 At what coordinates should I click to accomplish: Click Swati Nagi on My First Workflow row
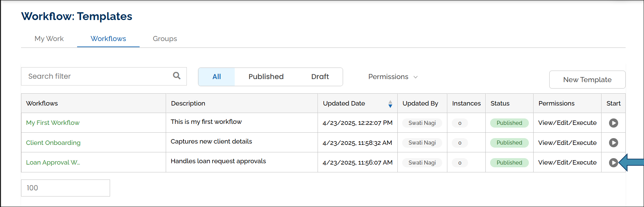(422, 123)
